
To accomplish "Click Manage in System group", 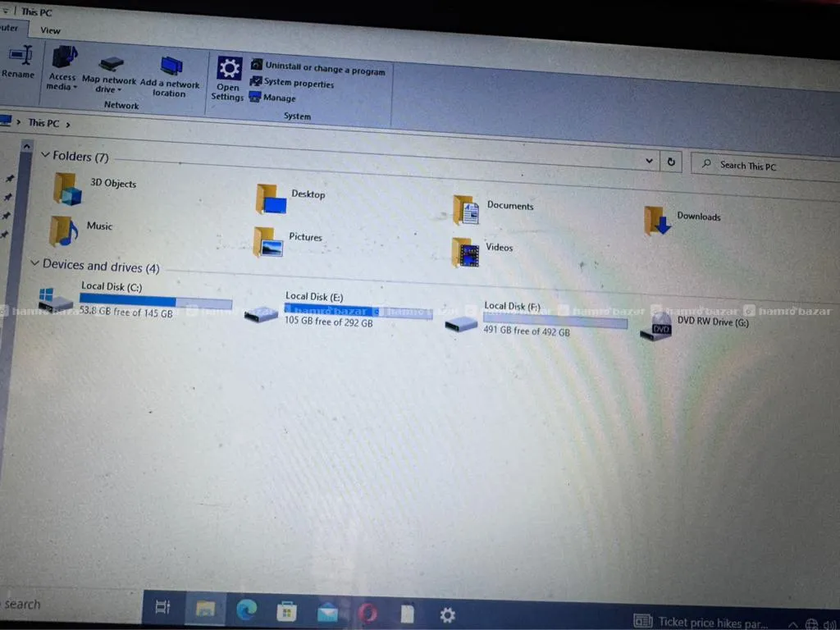I will point(278,98).
